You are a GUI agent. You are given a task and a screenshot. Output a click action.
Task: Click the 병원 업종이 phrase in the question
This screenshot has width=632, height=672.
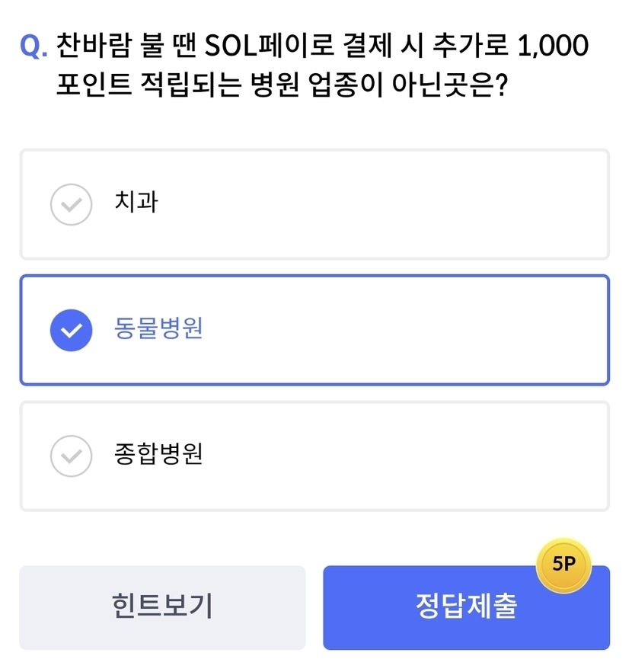(x=316, y=84)
